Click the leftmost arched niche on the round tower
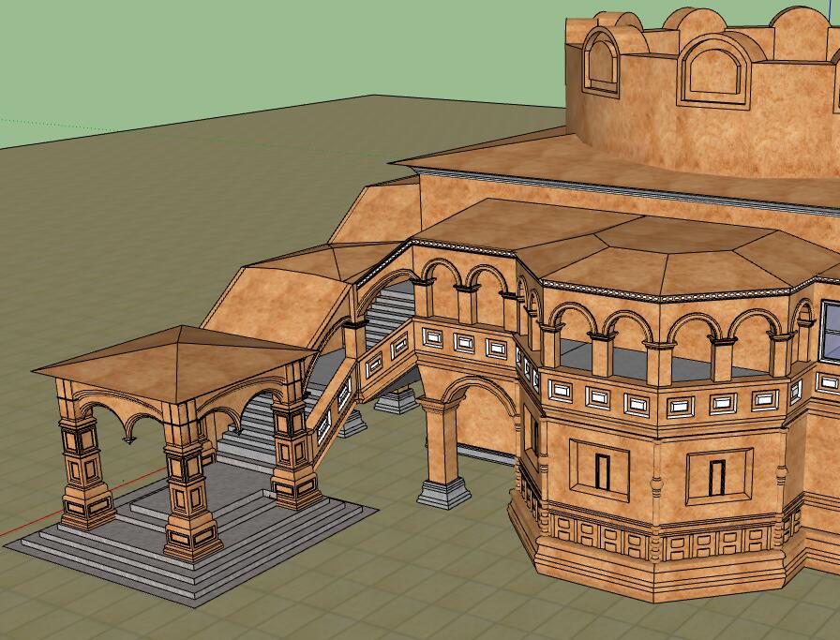Viewport: 840px width, 640px height. (600, 64)
